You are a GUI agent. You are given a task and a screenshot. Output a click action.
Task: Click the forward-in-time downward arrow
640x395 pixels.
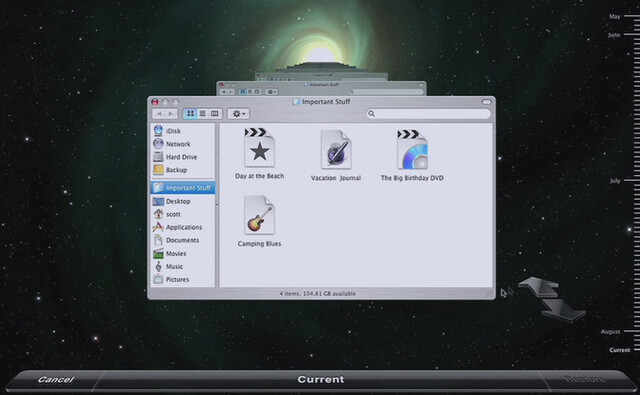tap(564, 311)
